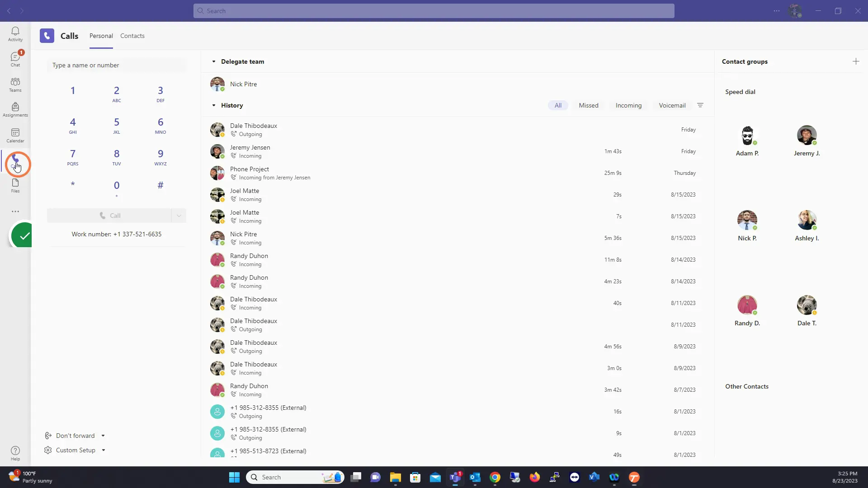Open the Teams sidebar icon

(x=15, y=84)
